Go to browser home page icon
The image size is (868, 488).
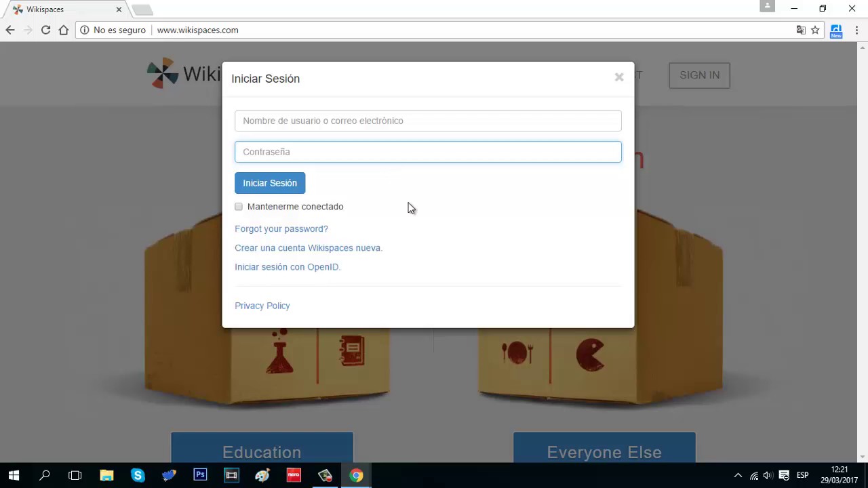click(x=64, y=30)
